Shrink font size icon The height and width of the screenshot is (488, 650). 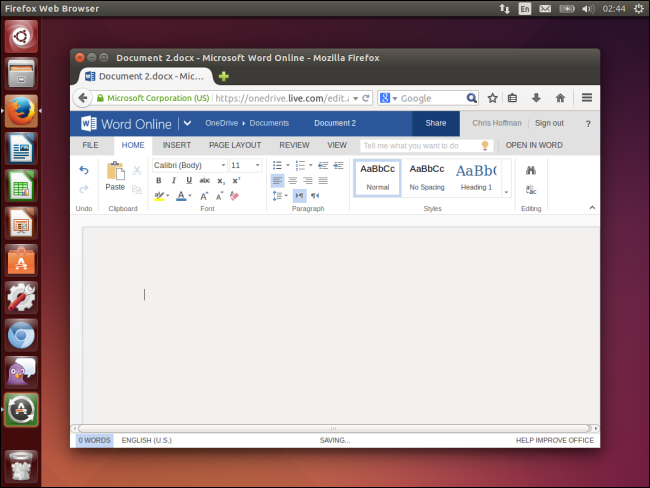click(x=219, y=196)
